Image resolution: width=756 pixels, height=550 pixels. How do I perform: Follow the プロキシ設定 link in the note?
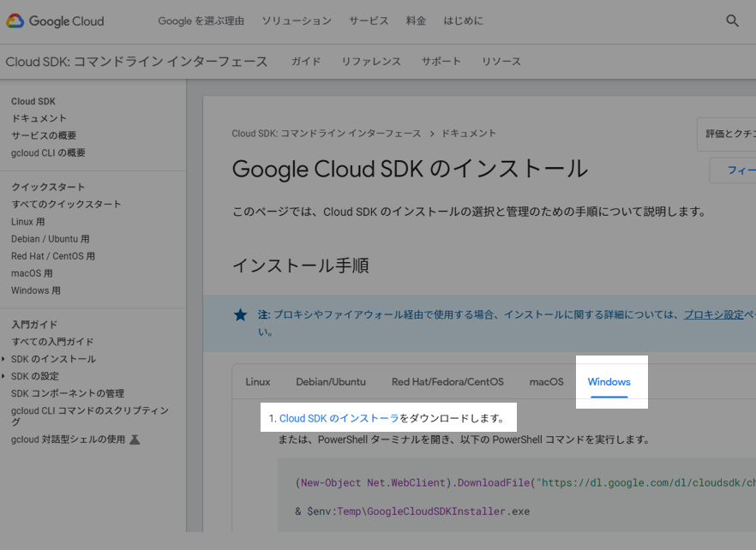pos(713,314)
